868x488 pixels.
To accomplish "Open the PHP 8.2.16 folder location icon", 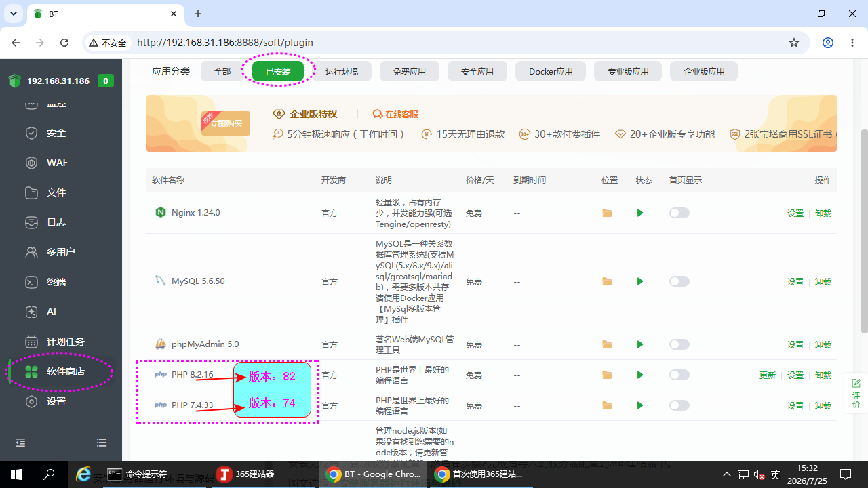I will click(607, 375).
